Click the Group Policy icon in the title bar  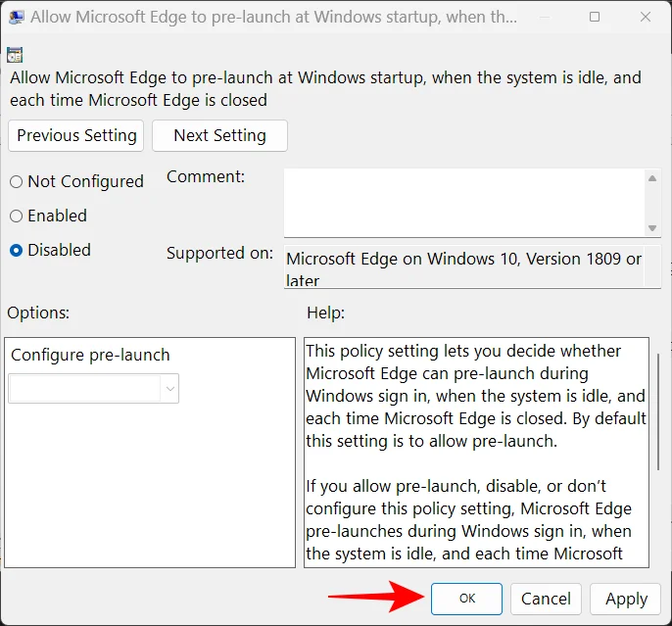[17, 17]
